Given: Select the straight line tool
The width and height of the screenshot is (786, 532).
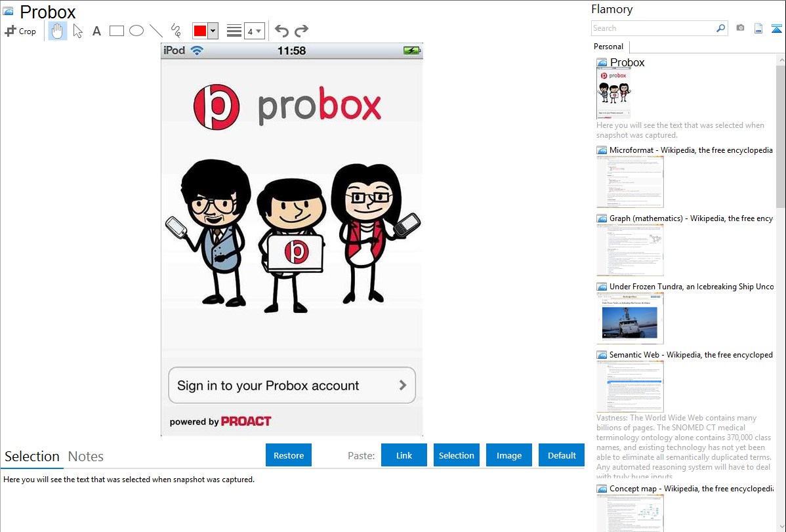Looking at the screenshot, I should coord(156,31).
